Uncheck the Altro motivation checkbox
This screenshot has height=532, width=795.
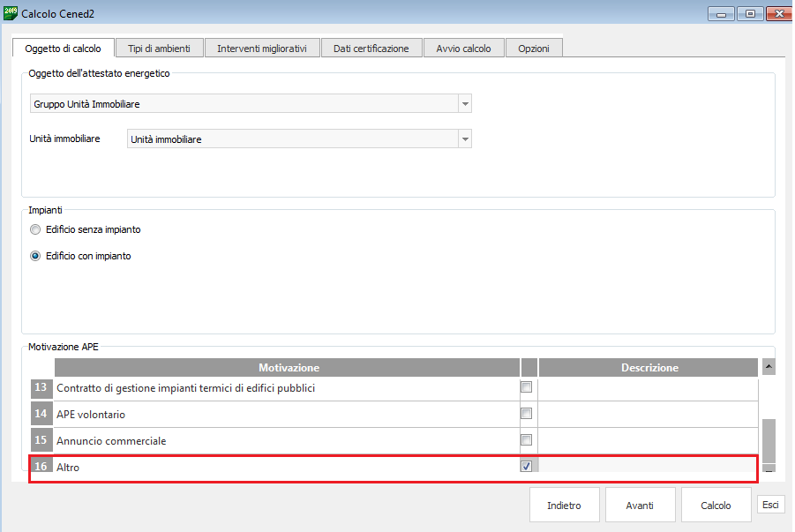point(527,467)
